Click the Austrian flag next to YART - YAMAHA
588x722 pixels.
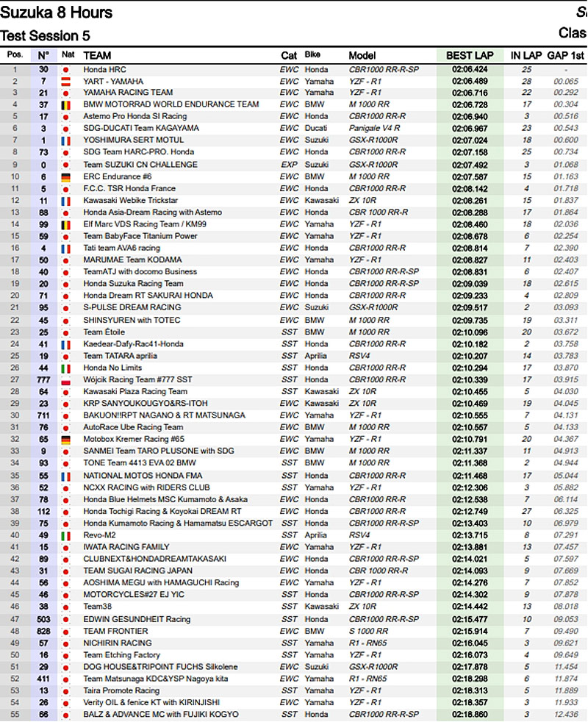coord(68,81)
